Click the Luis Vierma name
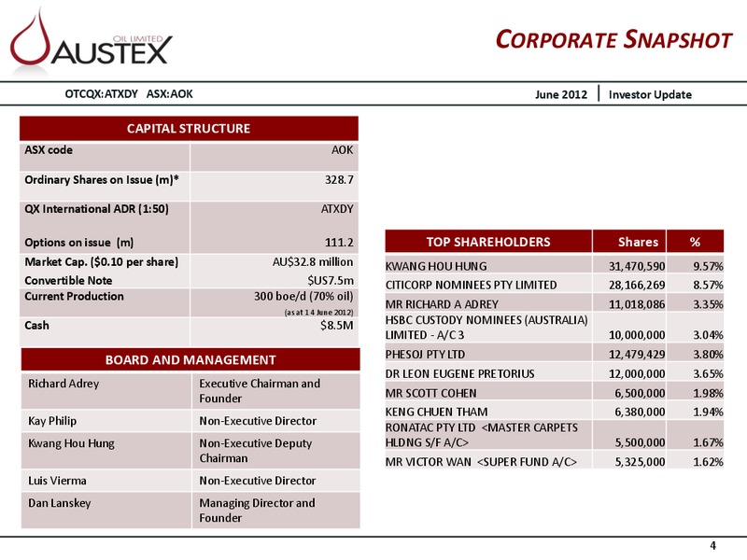 click(x=57, y=481)
